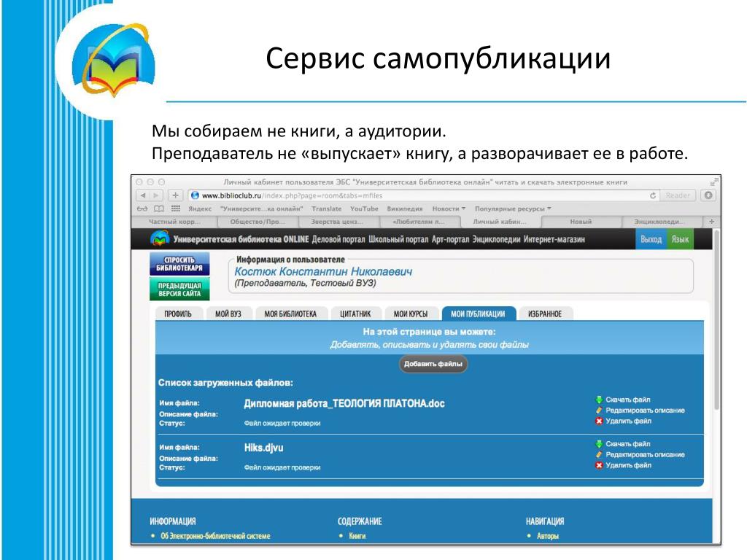Open the "Университе...ка онлайн" bookmark
Screen dimensions: 747x560
click(262, 209)
